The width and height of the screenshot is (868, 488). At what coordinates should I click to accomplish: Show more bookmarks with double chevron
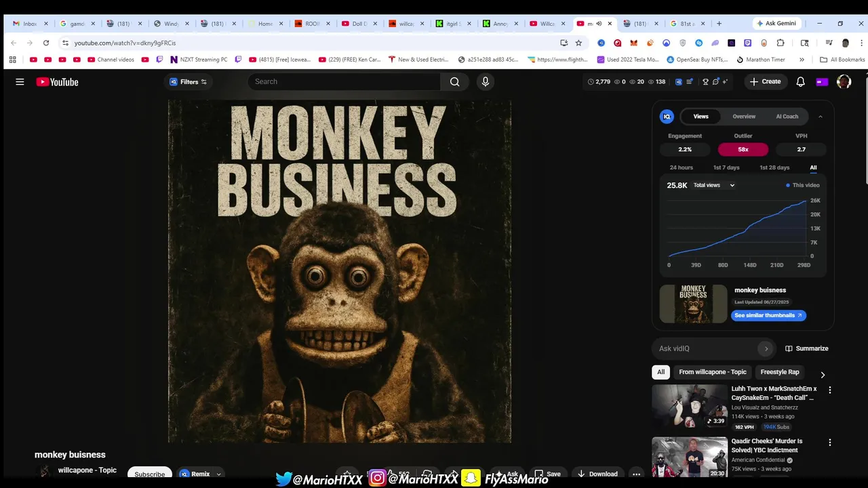click(802, 60)
